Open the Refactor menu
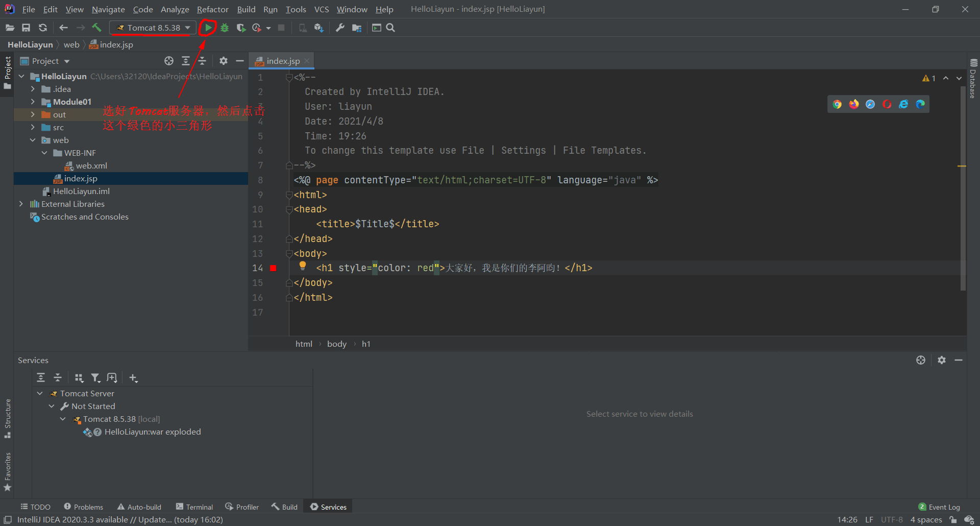This screenshot has width=980, height=526. [x=212, y=9]
